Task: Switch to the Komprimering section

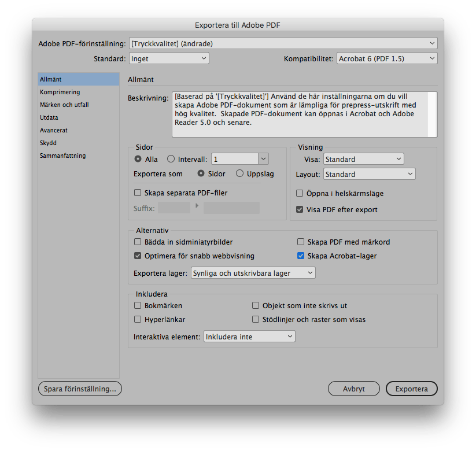Action: tap(79, 92)
